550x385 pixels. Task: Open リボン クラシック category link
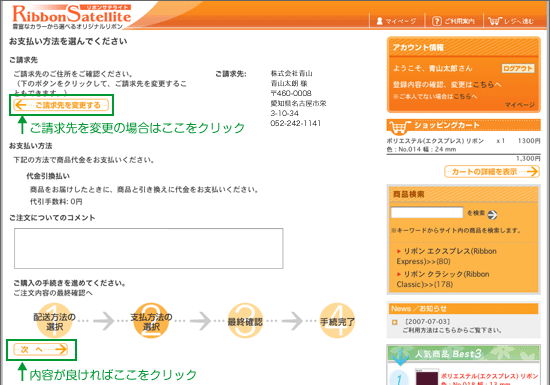point(443,279)
